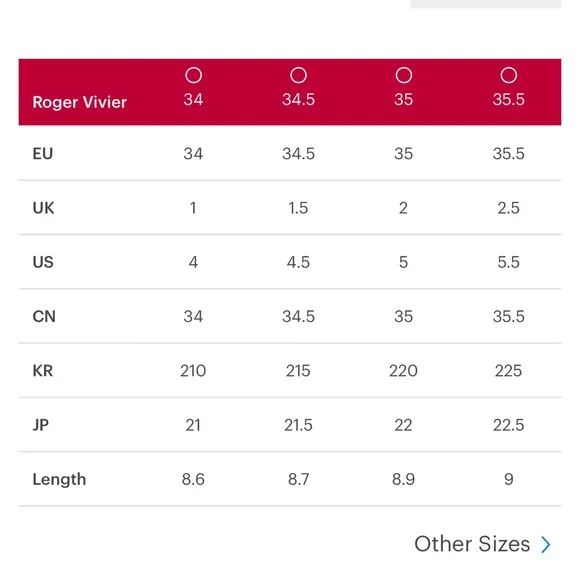Click the UK row label
Viewport: 580px width, 580px height.
(x=43, y=208)
